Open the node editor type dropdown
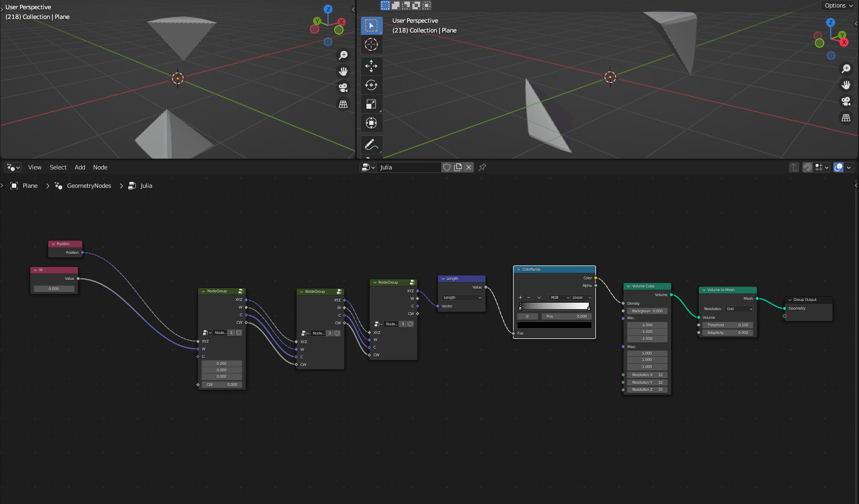 (13, 167)
